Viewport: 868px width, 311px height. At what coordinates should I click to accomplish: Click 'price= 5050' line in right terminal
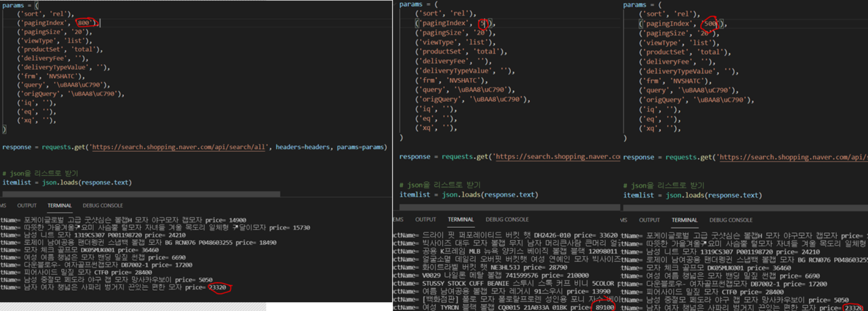pos(735,300)
